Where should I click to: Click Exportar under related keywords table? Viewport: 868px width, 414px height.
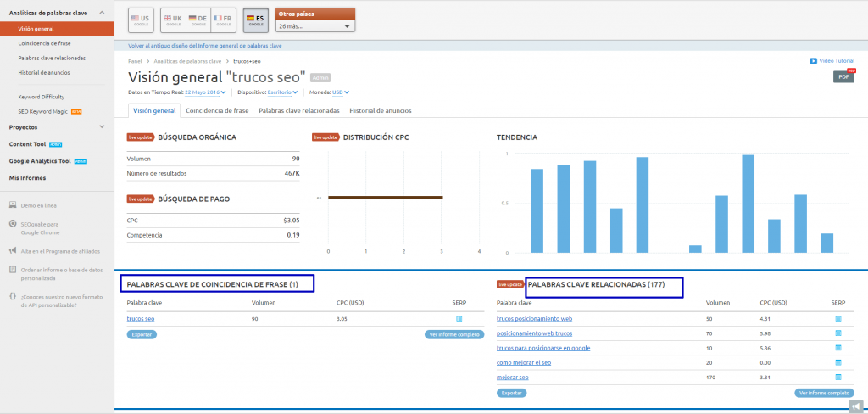pyautogui.click(x=511, y=393)
